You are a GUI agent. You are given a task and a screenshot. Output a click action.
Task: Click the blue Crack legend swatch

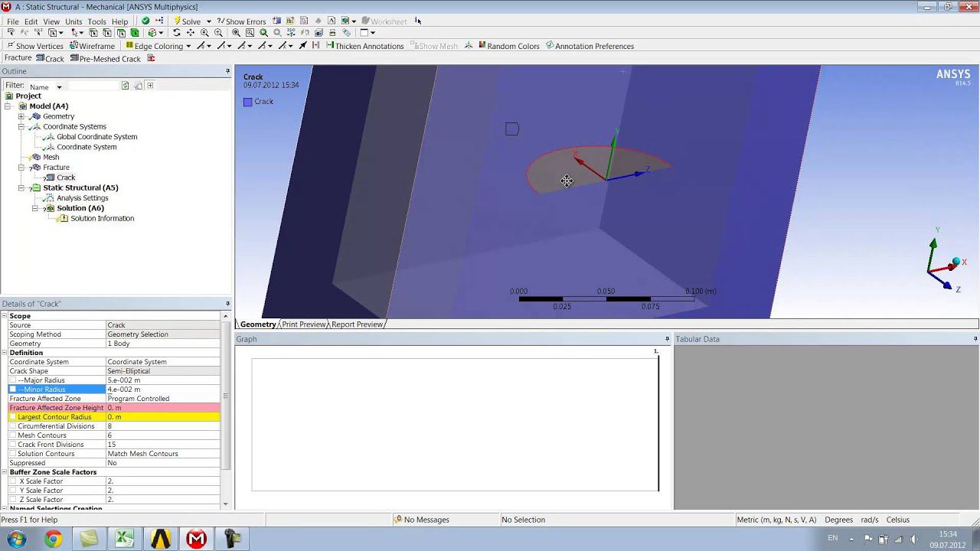point(247,102)
